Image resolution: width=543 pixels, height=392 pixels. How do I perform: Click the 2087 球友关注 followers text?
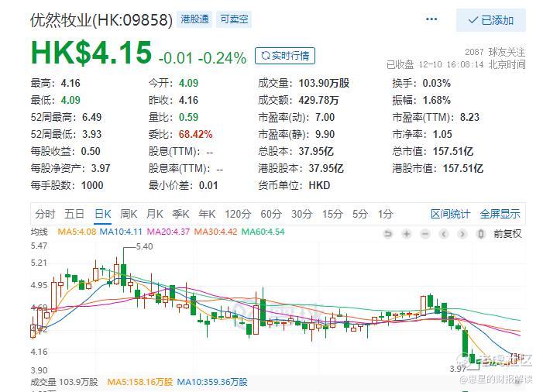495,52
